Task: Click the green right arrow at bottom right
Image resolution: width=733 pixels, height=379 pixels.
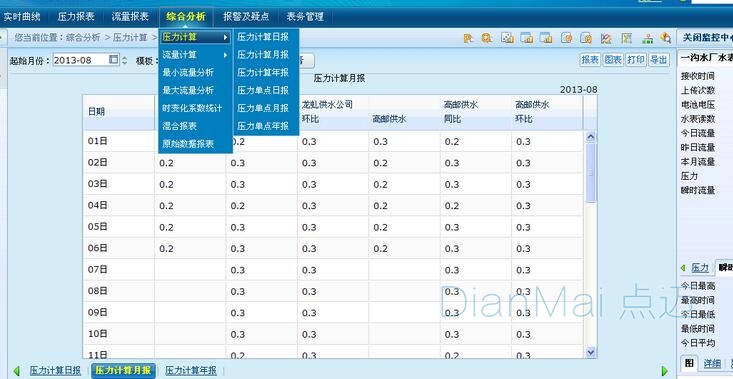Action: 665,371
